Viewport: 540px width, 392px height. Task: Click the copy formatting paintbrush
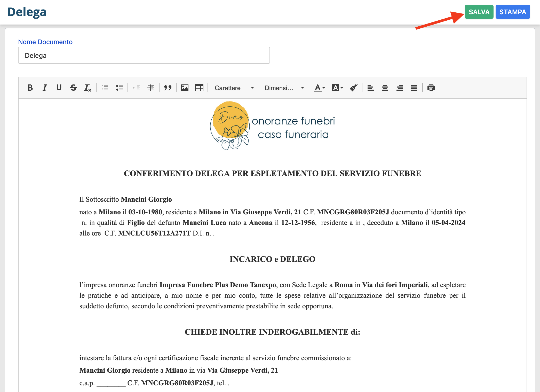(354, 88)
